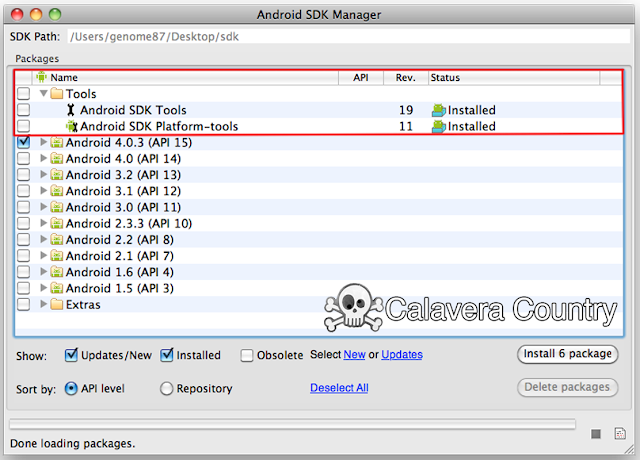This screenshot has width=640, height=460.
Task: Open the log window icon at bottom right
Action: (620, 433)
